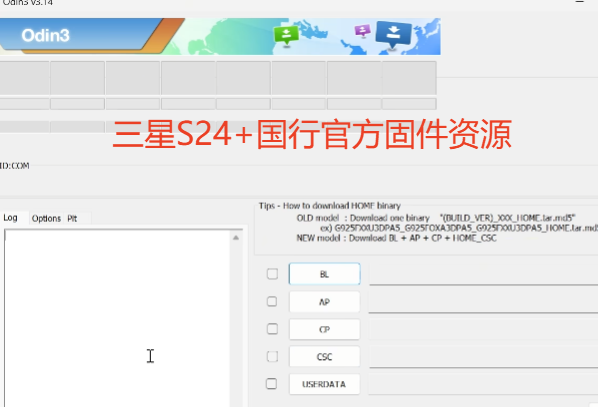This screenshot has height=407, width=598.
Task: Click the AP file path field
Action: click(483, 302)
